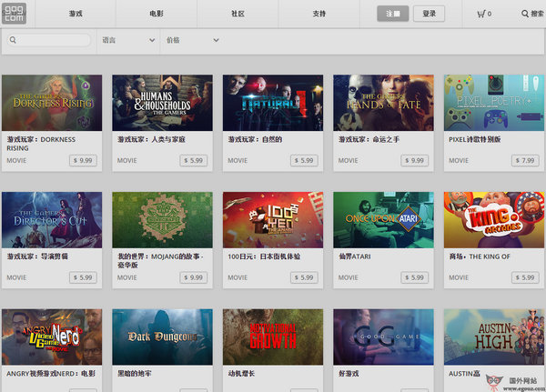Click title 游戏玩家：DORKNESS RISING
546x392 pixels.
click(41, 144)
